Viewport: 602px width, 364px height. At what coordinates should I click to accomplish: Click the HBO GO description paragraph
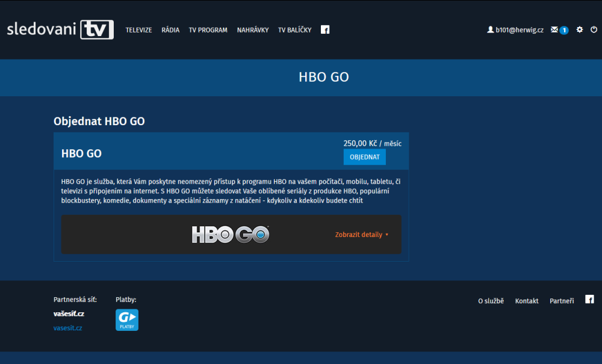(231, 191)
